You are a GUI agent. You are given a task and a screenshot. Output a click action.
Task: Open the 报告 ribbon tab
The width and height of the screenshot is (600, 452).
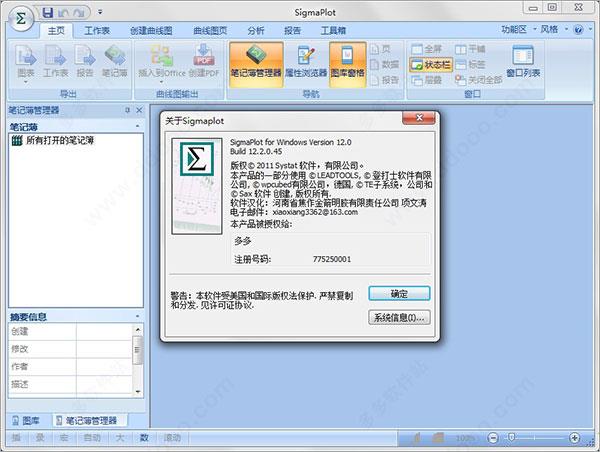pos(293,31)
